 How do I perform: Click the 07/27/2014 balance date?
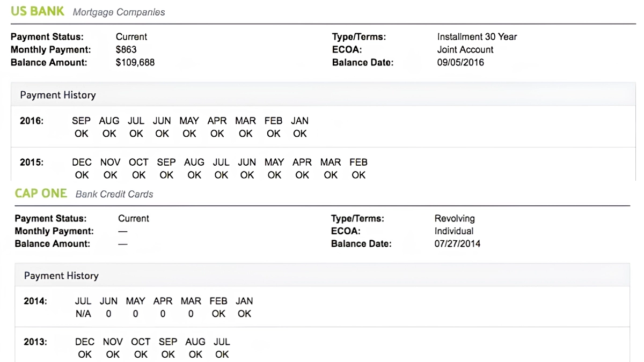pos(457,243)
